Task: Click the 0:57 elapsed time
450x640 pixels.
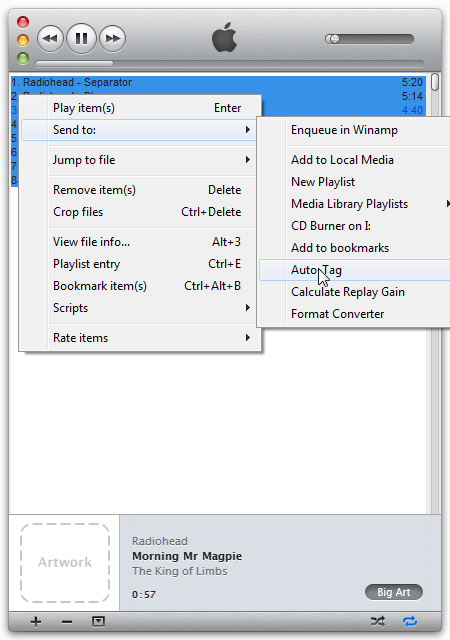Action: coord(144,594)
